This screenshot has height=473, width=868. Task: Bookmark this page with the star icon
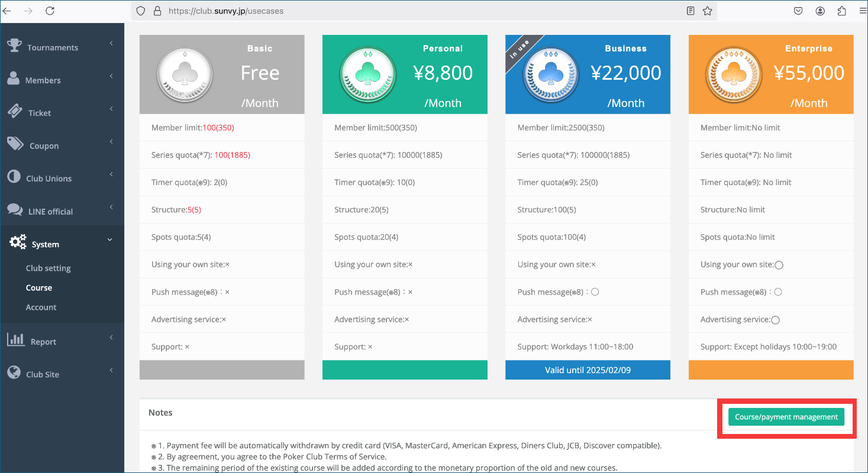707,11
